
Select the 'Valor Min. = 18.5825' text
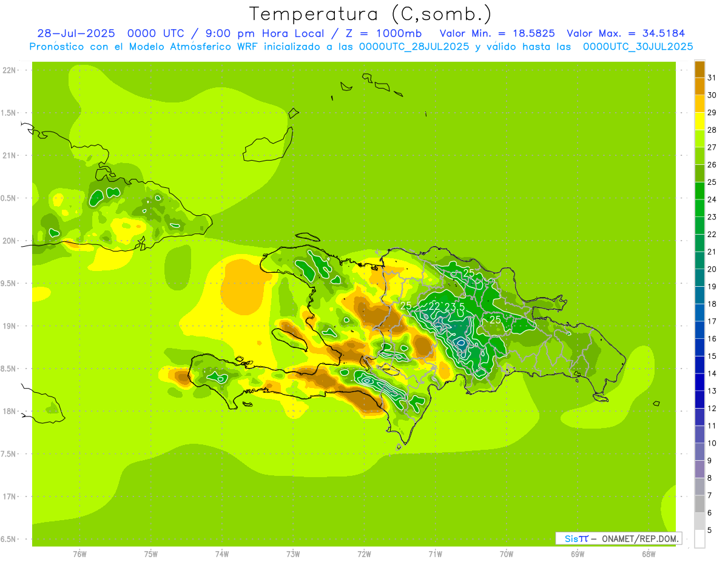tap(497, 33)
